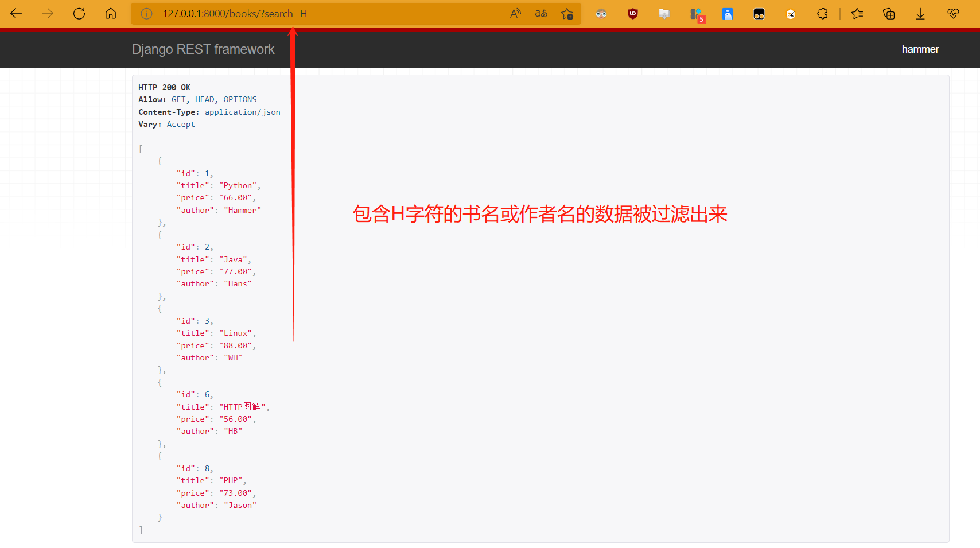Reload the current page
The width and height of the screenshot is (980, 548).
coord(79,14)
